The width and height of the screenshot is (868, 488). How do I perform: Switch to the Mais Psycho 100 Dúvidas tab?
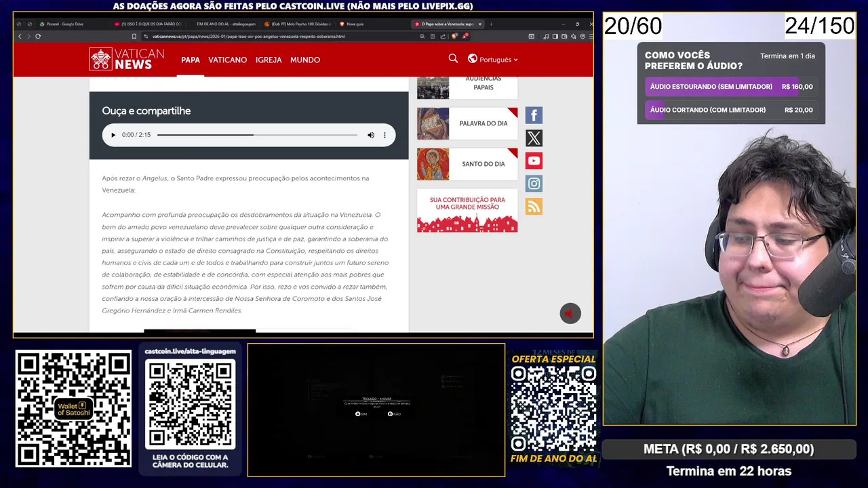coord(298,24)
